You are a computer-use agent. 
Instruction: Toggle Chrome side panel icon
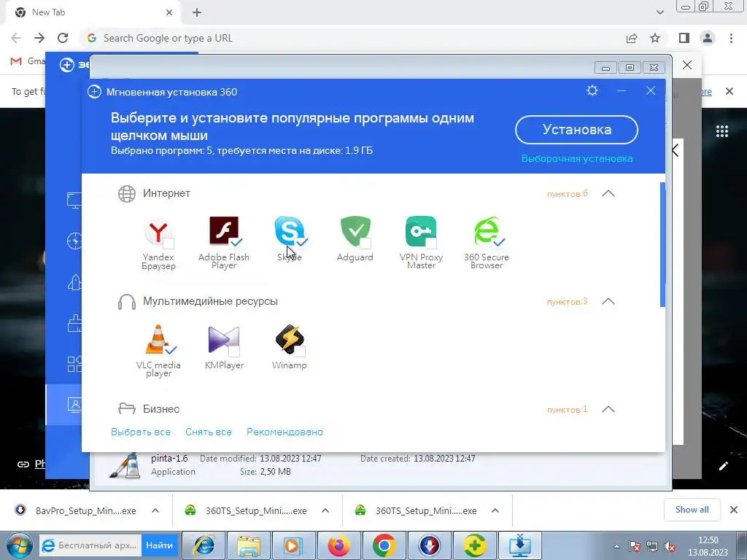pos(684,38)
